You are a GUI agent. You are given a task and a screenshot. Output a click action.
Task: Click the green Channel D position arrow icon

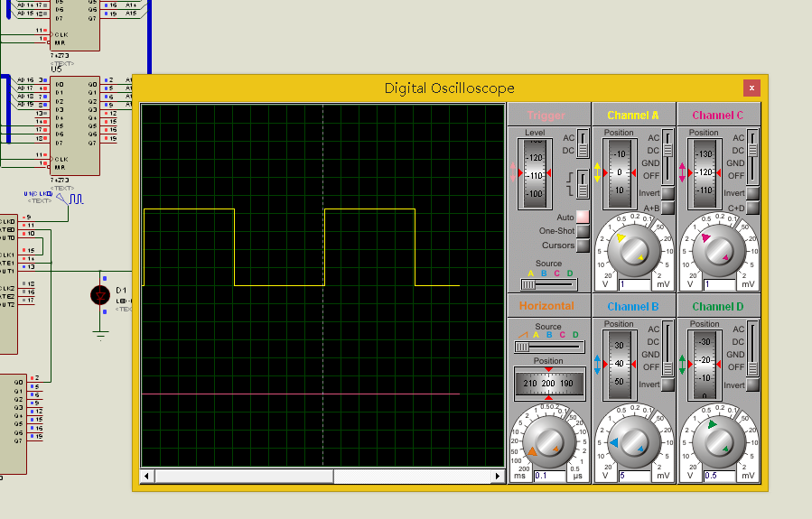682,365
